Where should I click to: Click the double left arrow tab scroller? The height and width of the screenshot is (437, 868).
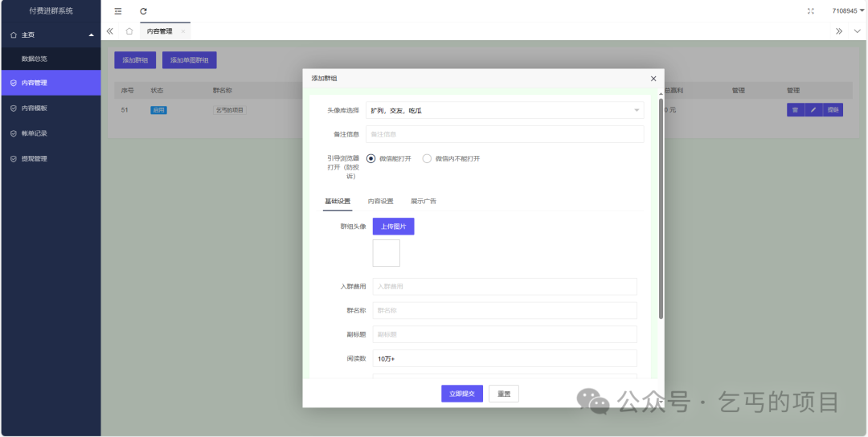point(109,31)
